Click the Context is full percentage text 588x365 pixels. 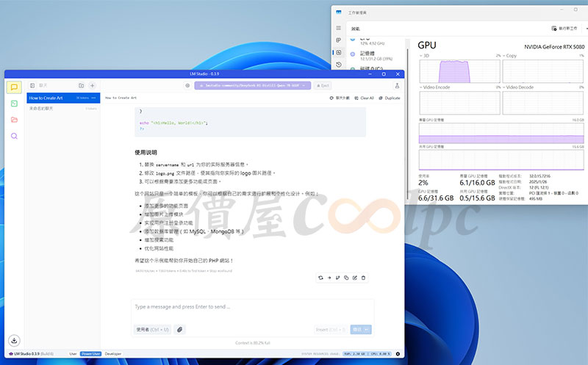tap(252, 343)
